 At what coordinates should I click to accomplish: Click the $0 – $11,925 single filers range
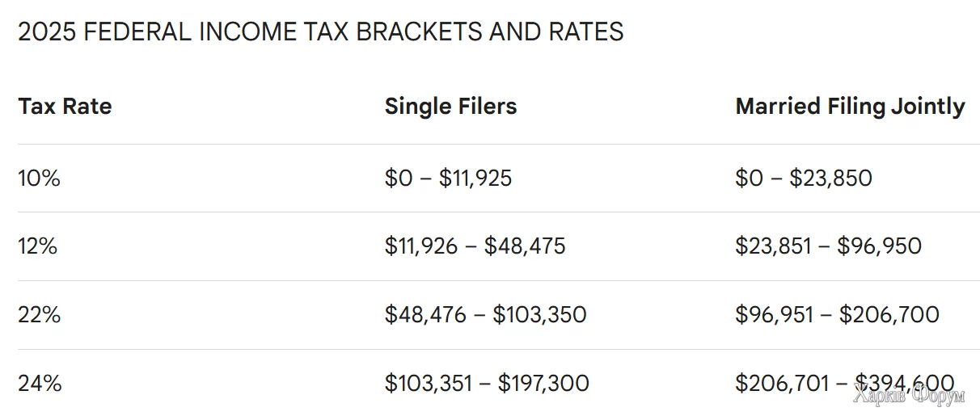click(448, 179)
